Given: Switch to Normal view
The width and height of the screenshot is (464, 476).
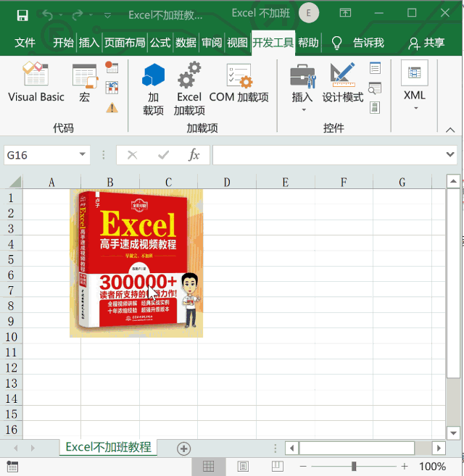Looking at the screenshot, I should tap(209, 467).
